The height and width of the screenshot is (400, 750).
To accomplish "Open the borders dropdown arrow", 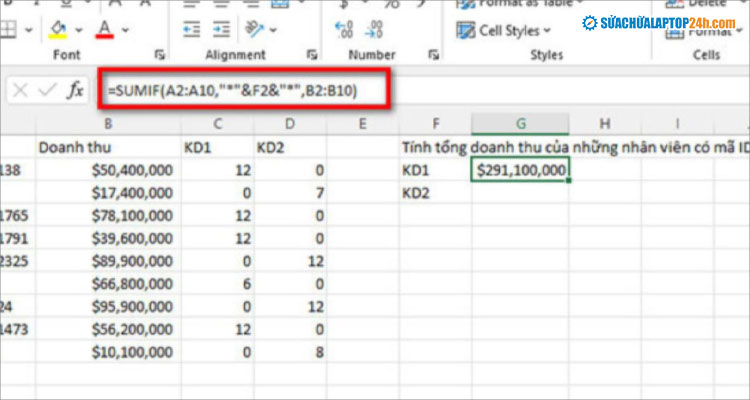I will click(28, 30).
